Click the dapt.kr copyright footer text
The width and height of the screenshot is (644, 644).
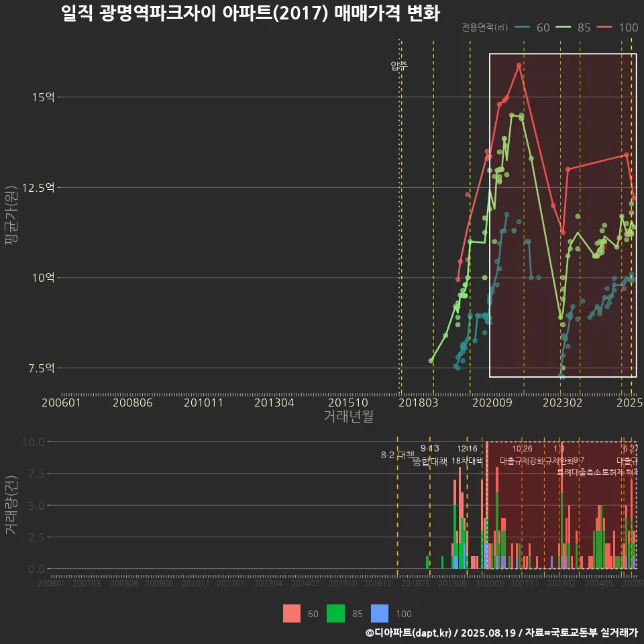[x=502, y=633]
